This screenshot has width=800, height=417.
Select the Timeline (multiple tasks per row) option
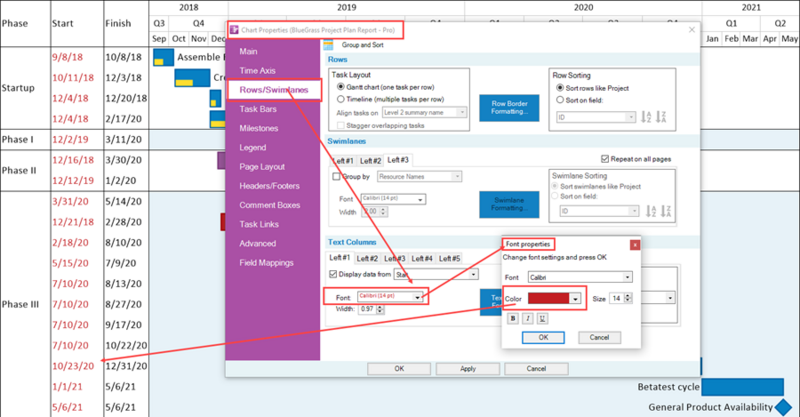[340, 99]
